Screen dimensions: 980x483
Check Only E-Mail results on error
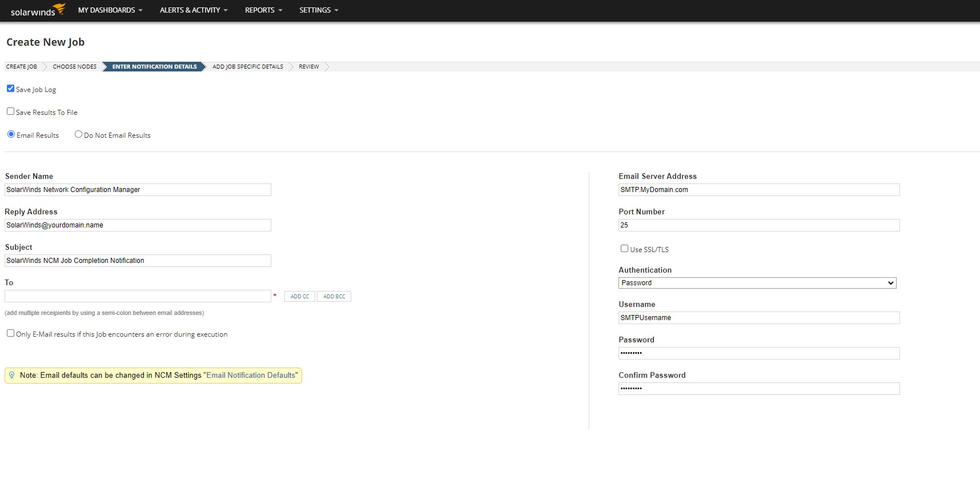(x=10, y=333)
